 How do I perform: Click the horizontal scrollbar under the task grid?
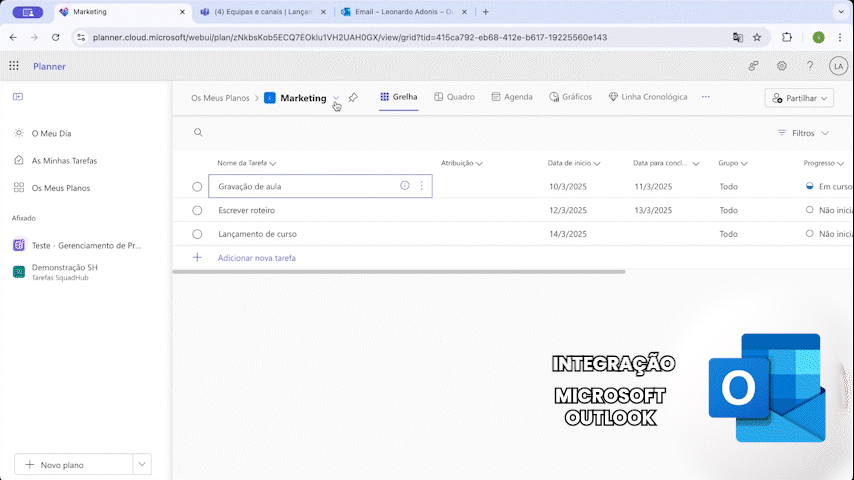coord(399,271)
